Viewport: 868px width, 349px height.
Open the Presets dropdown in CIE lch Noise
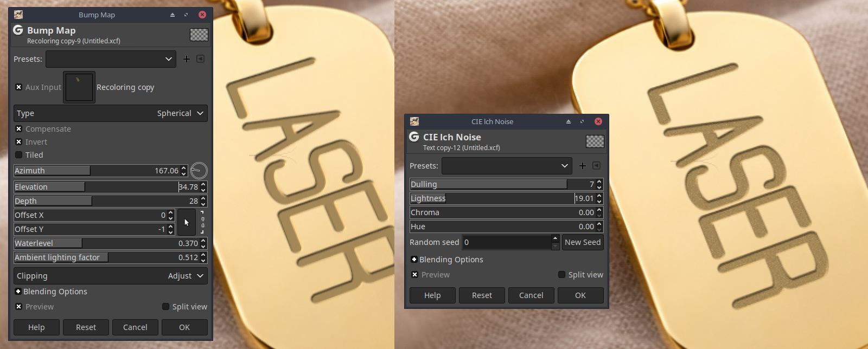click(x=507, y=166)
